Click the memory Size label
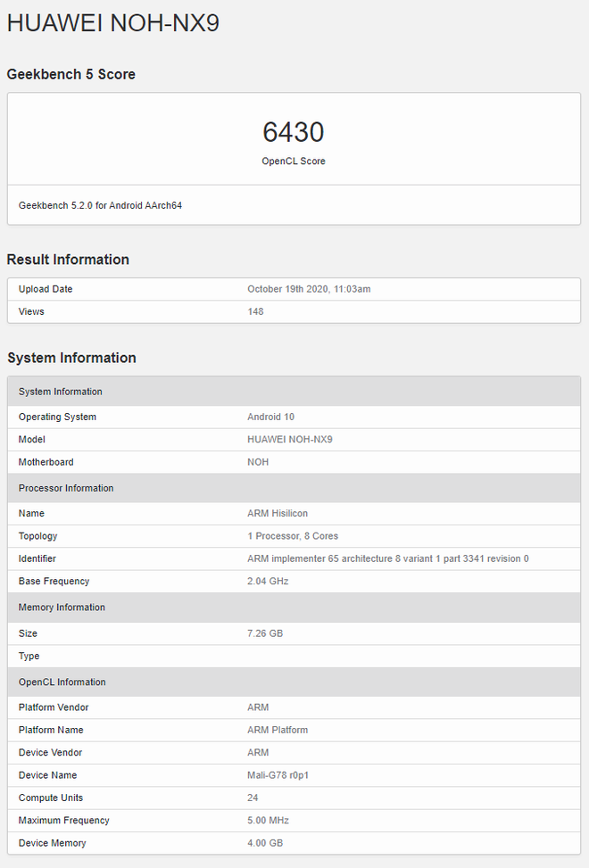 pyautogui.click(x=28, y=634)
